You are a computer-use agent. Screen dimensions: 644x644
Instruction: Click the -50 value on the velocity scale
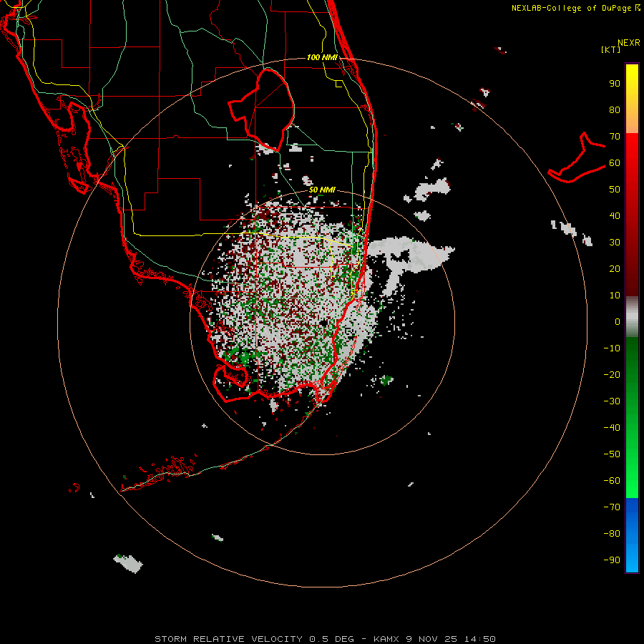pos(612,454)
